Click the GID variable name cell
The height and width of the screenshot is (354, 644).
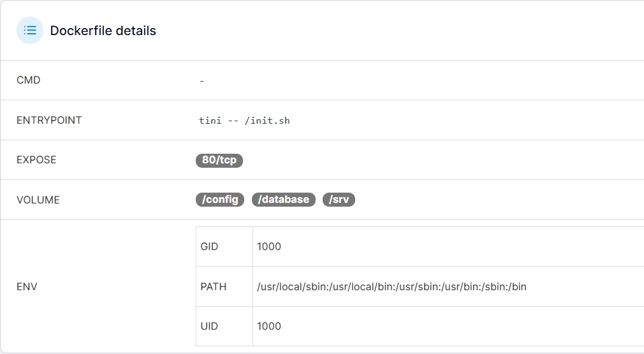(210, 246)
